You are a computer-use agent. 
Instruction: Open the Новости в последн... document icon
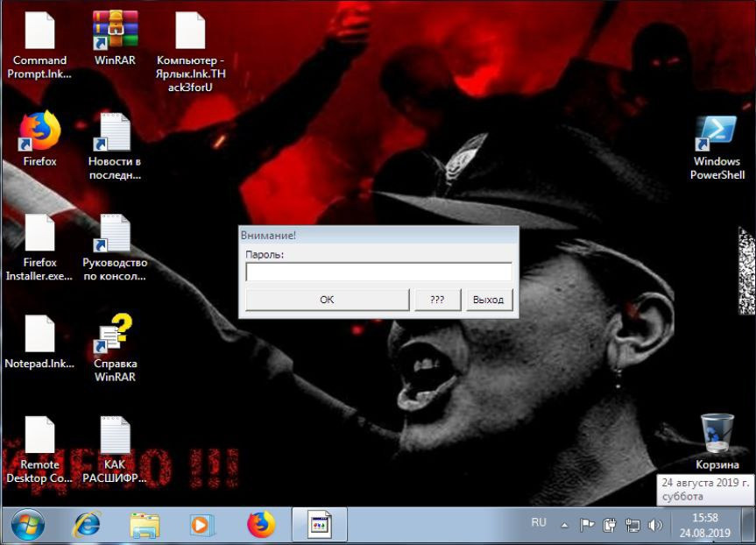(115, 132)
